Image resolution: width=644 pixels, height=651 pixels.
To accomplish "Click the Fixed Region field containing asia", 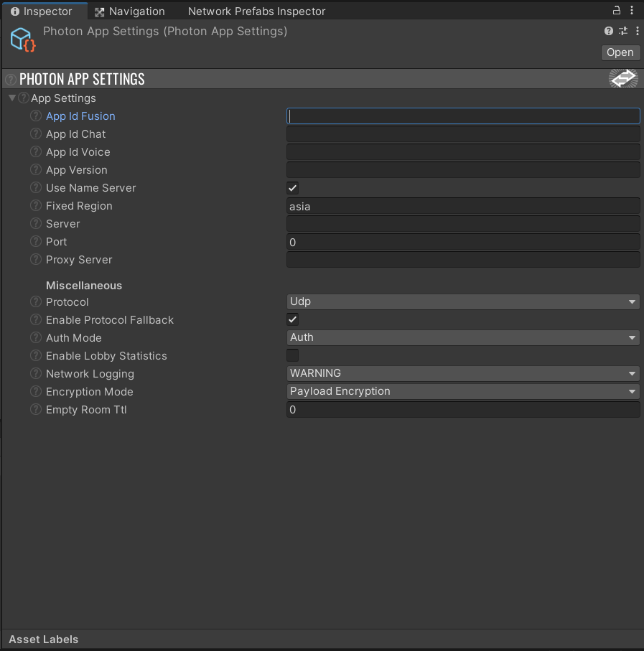I will 463,206.
